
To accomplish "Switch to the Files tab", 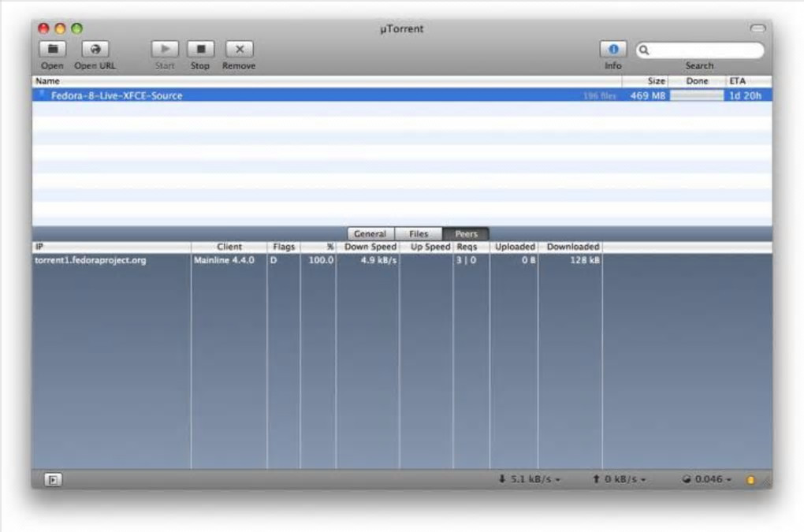I will click(419, 234).
